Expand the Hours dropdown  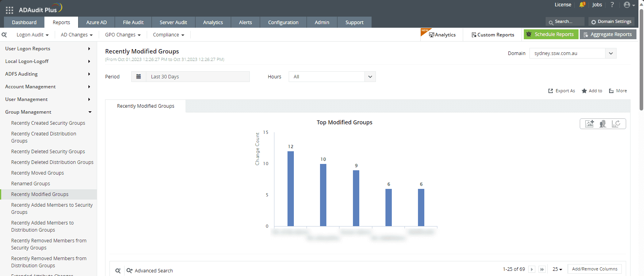point(370,77)
